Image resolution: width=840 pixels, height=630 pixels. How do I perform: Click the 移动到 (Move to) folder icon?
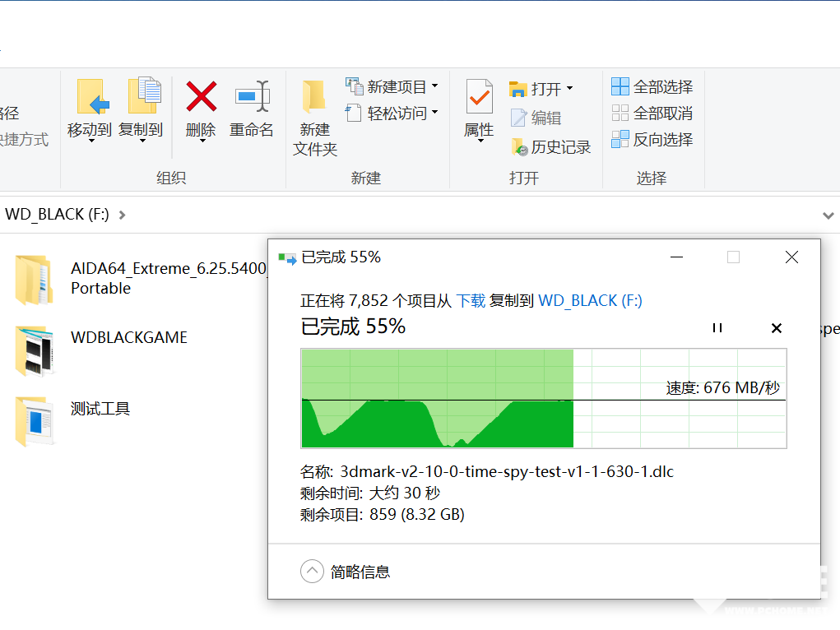coord(93,96)
